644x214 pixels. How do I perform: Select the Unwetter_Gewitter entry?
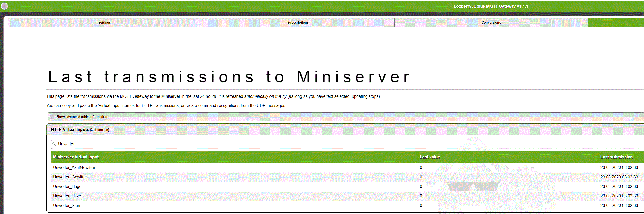pos(70,177)
